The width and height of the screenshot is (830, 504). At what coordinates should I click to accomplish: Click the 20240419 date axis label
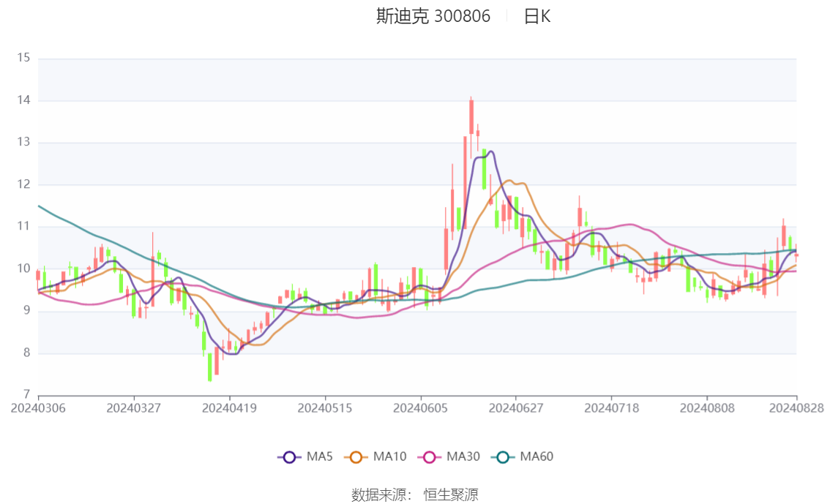pos(229,408)
